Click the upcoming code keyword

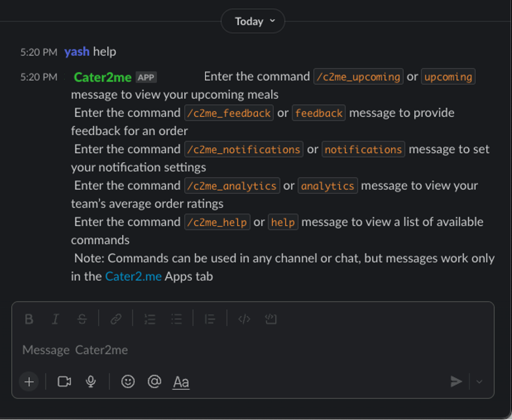click(x=448, y=77)
